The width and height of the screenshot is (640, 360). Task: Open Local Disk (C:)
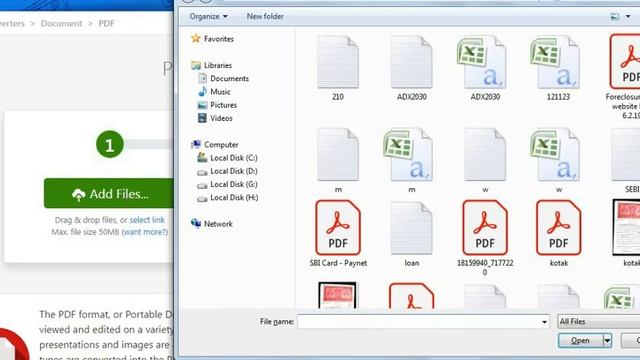(227, 158)
